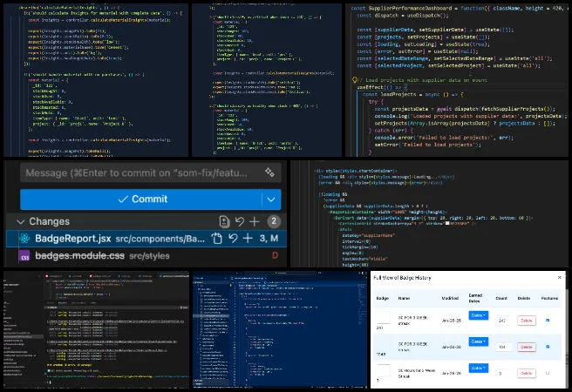The image size is (572, 392).
Task: Generate commit message with the sparkle icon
Action: 270,172
